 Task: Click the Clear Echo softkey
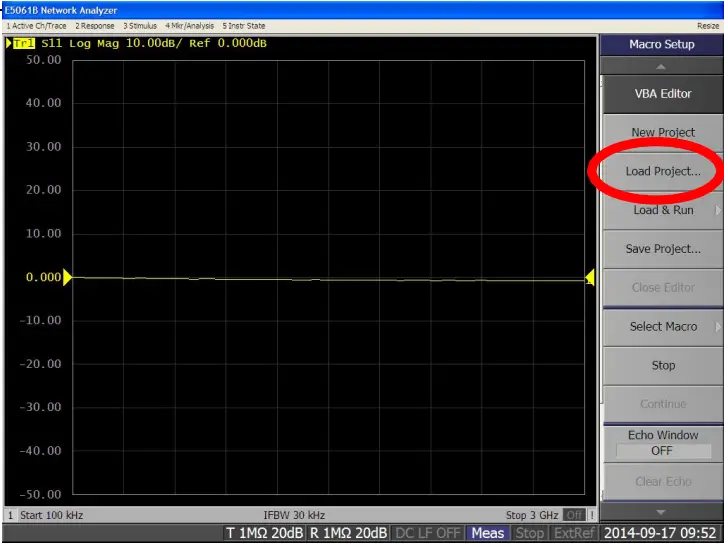point(663,481)
